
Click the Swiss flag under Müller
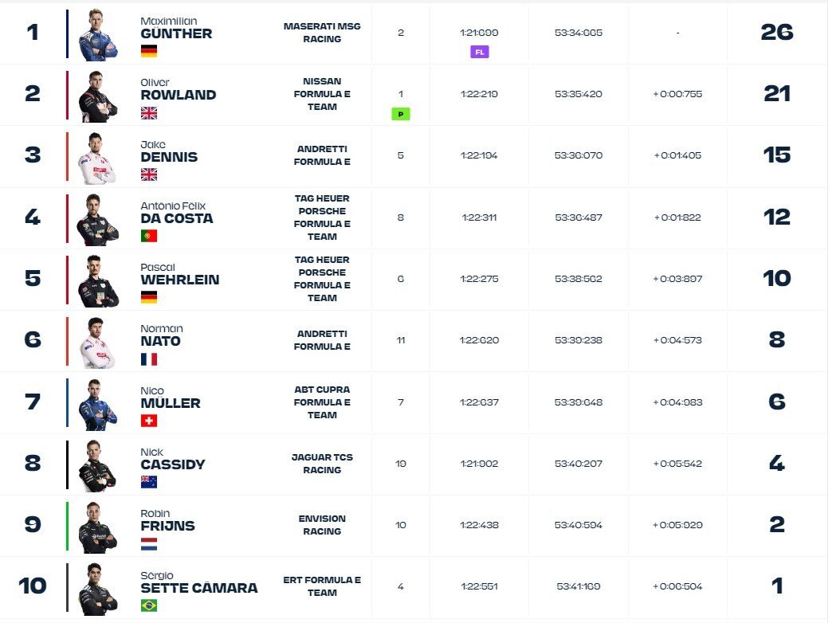click(148, 421)
